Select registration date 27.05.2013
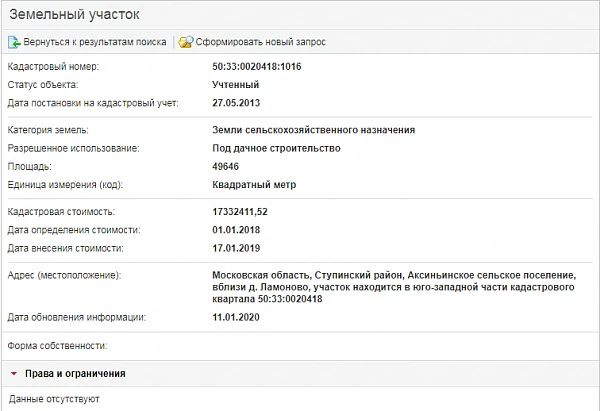This screenshot has height=411, width=600. click(x=236, y=103)
